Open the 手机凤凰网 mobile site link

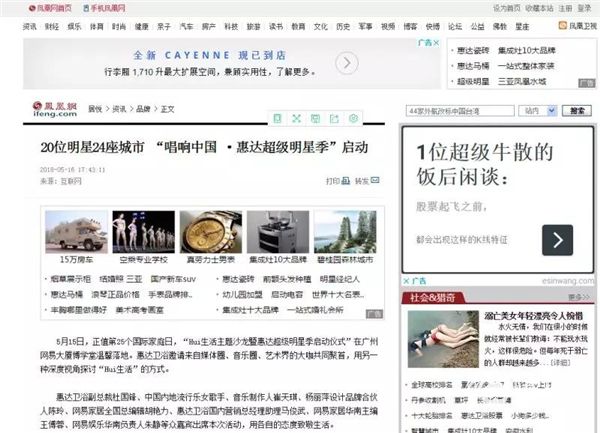tap(104, 8)
